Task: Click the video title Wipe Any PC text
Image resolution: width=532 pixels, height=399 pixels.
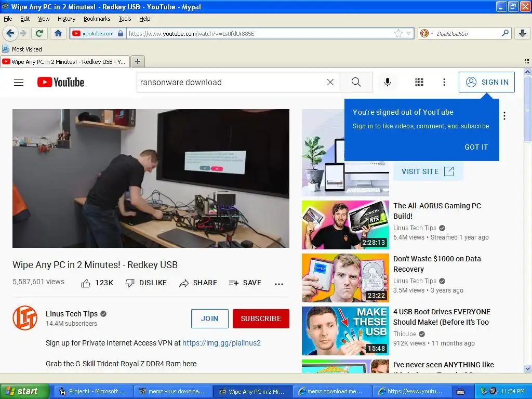Action: pos(95,264)
